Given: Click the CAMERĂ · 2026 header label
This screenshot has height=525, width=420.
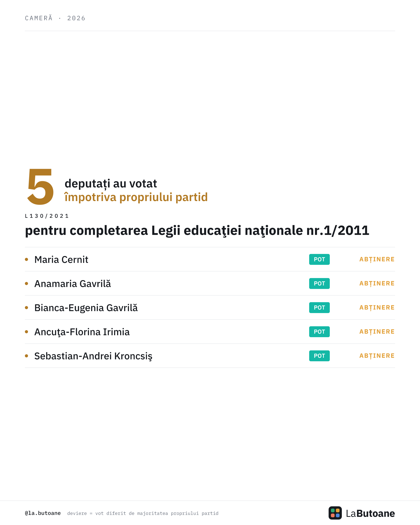Looking at the screenshot, I should (55, 18).
